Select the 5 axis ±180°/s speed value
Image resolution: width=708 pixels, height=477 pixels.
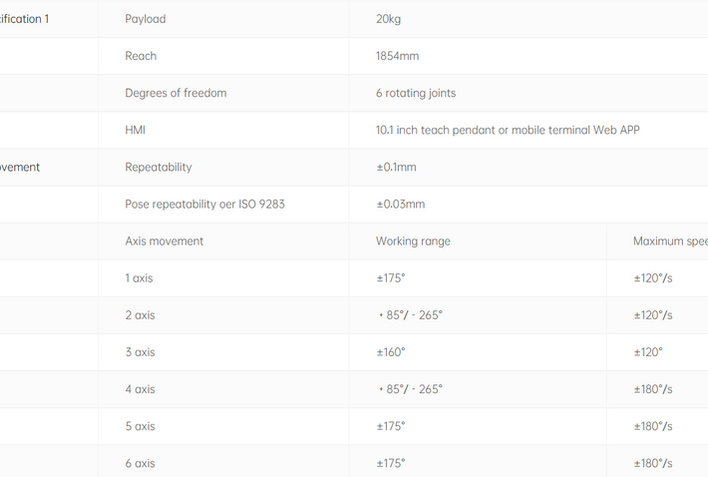point(653,426)
